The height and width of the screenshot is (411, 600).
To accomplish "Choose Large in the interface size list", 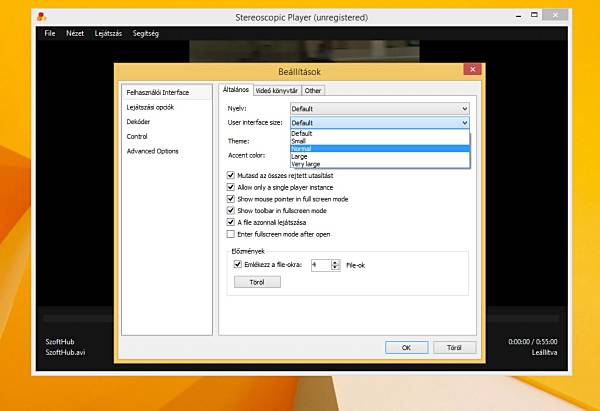I will (x=380, y=157).
